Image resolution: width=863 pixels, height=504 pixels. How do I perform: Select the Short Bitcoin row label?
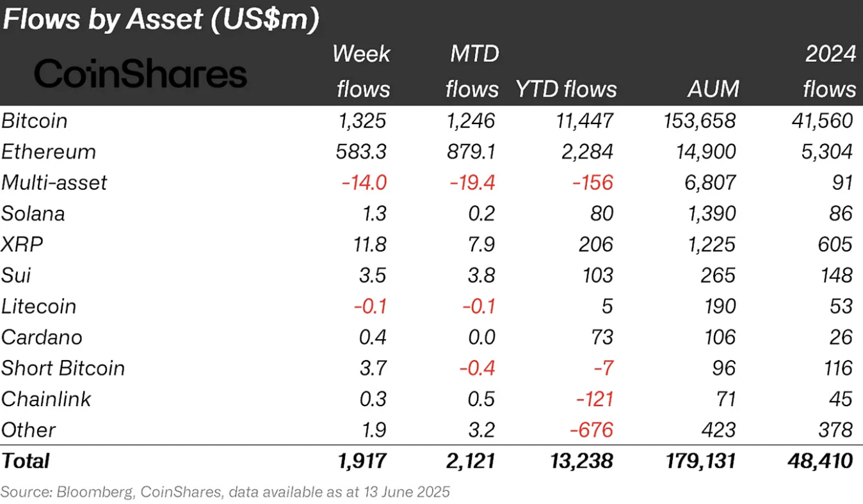click(x=63, y=368)
